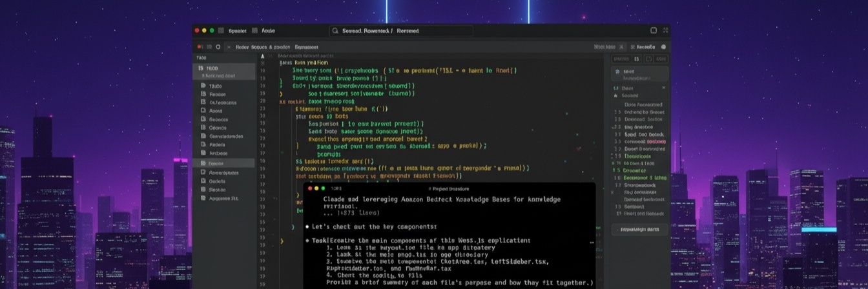Select the highlighted 'Eeoobe' sidebar row
This screenshot has height=289, width=868.
(225, 164)
